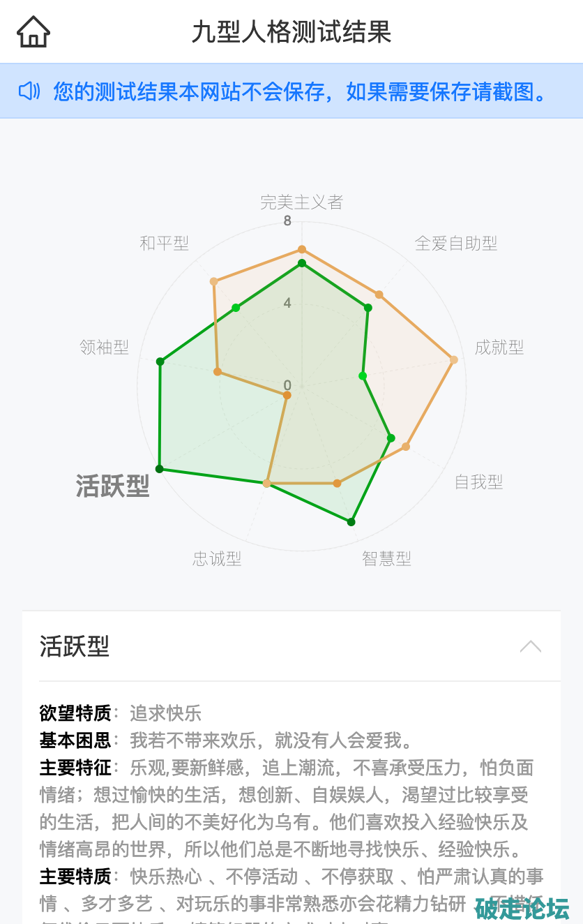Click orange data point on 成就型 axis
The image size is (583, 924).
pos(454,360)
